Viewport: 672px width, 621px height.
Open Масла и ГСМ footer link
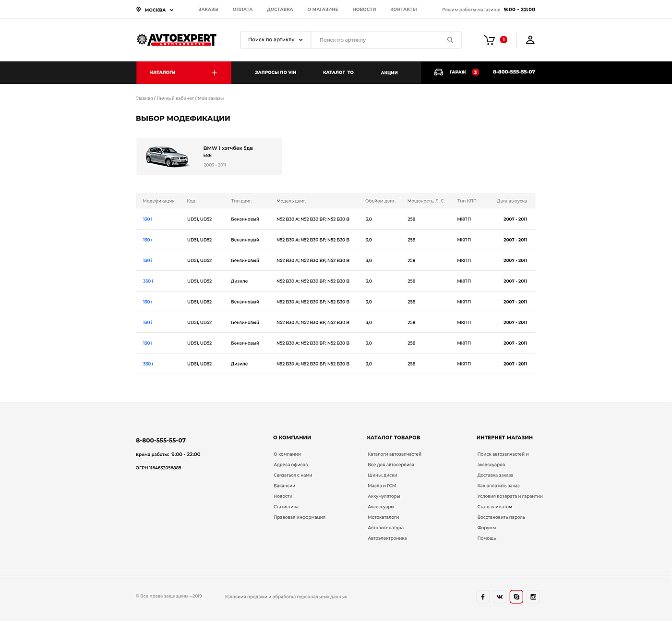[382, 486]
